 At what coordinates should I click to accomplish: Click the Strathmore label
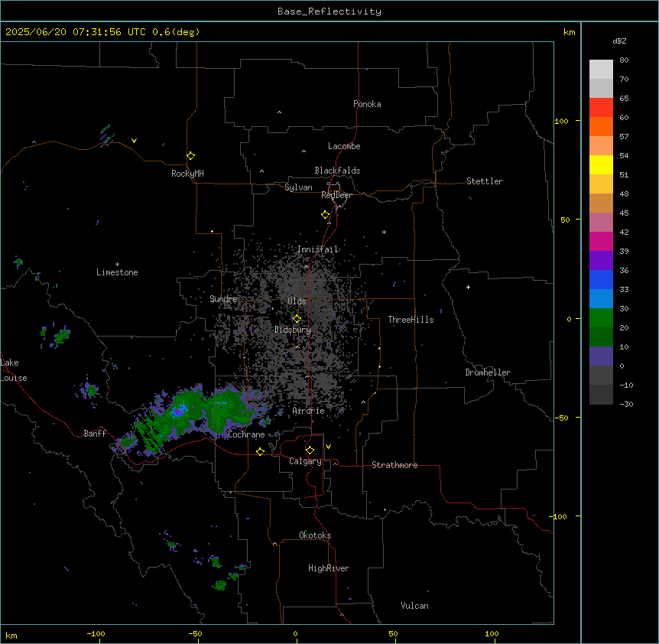(x=394, y=465)
